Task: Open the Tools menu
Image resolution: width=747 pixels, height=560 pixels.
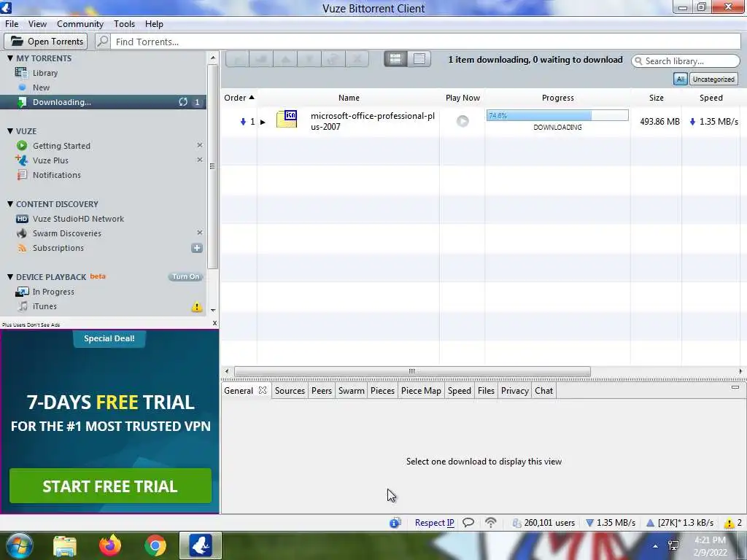Action: point(124,24)
